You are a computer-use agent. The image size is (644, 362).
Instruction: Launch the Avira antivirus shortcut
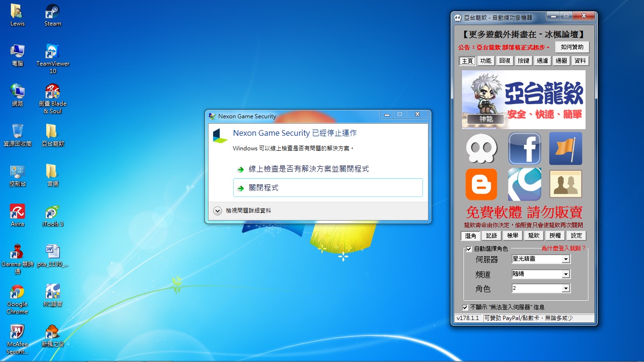pyautogui.click(x=17, y=215)
